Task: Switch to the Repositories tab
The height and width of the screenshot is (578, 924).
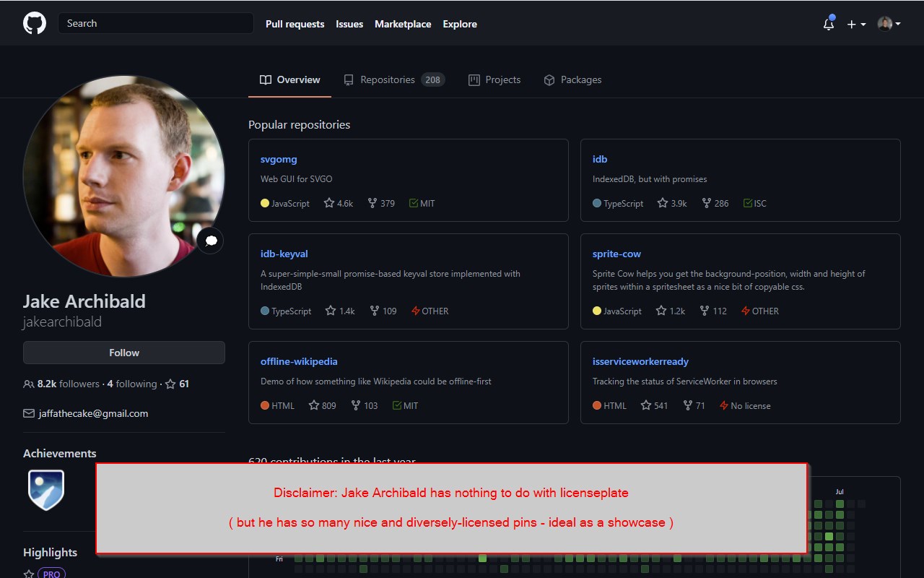Action: [x=394, y=79]
